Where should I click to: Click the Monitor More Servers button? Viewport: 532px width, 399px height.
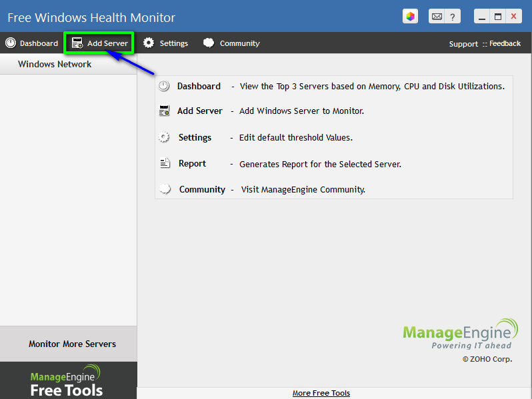pos(69,344)
